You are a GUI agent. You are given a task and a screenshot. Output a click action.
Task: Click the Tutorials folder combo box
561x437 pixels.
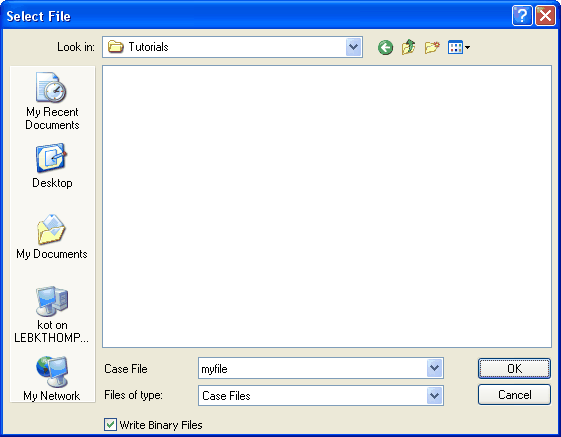(232, 47)
